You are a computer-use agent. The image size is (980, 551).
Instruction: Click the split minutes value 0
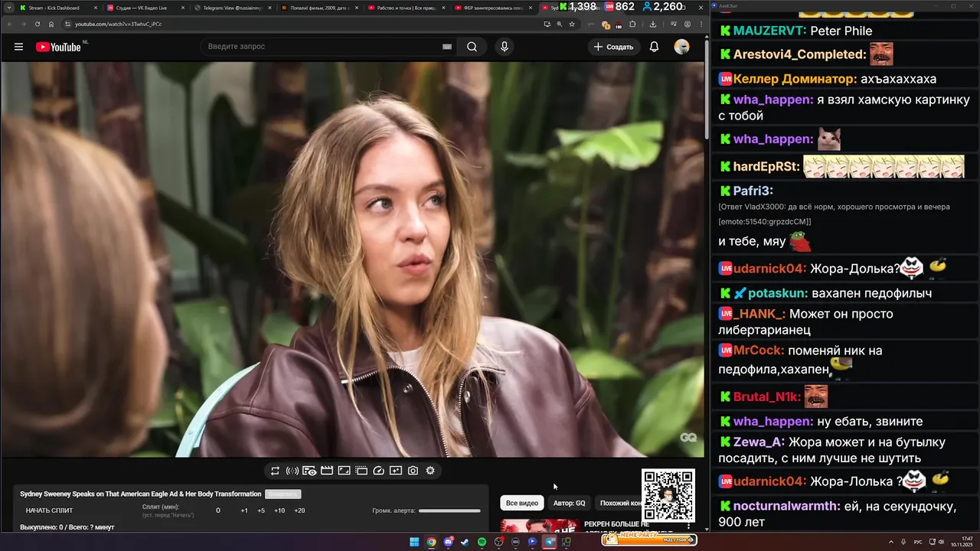[218, 510]
